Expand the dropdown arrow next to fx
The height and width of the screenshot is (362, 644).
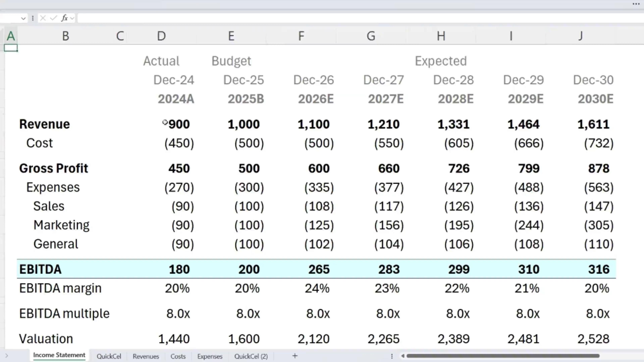click(x=72, y=18)
